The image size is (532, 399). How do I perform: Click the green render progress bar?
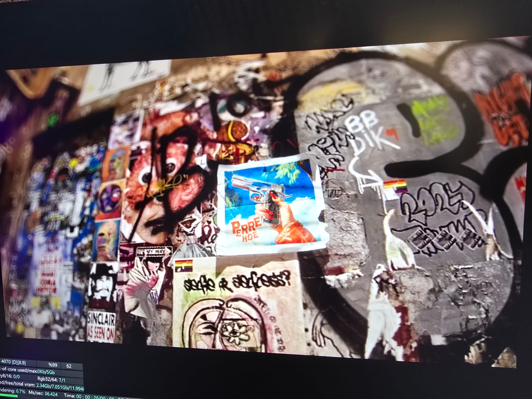(x=9, y=396)
